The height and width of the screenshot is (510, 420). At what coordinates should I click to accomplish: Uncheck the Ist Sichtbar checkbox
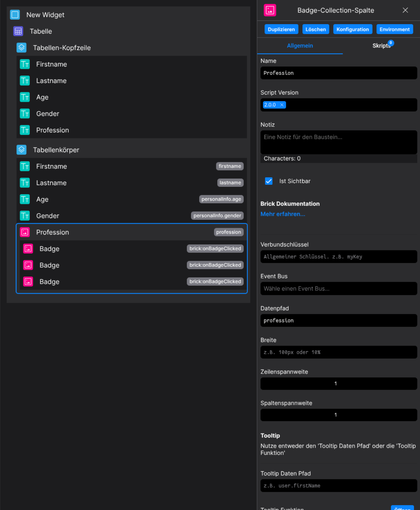(x=269, y=181)
